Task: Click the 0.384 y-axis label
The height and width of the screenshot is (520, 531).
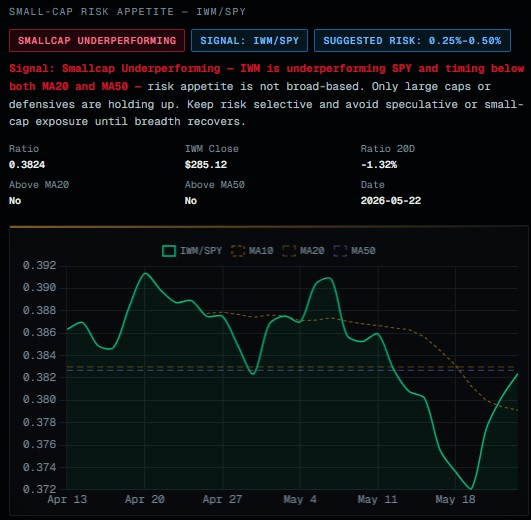Action: [39, 355]
